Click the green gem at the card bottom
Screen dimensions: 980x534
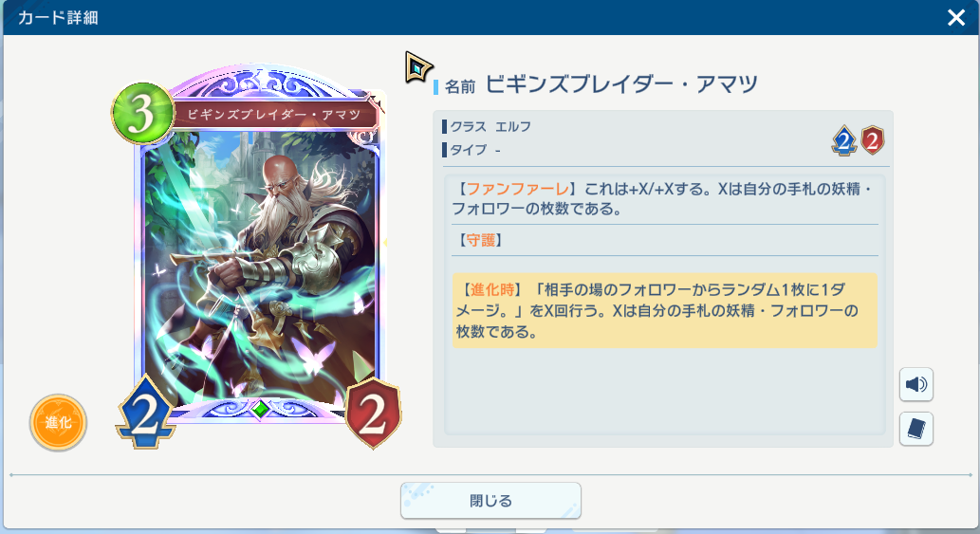tap(261, 409)
